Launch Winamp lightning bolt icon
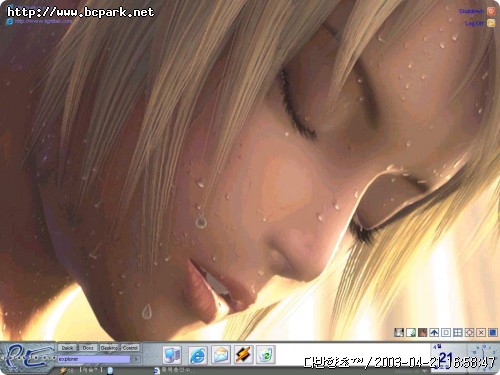The image size is (500, 375). 243,355
